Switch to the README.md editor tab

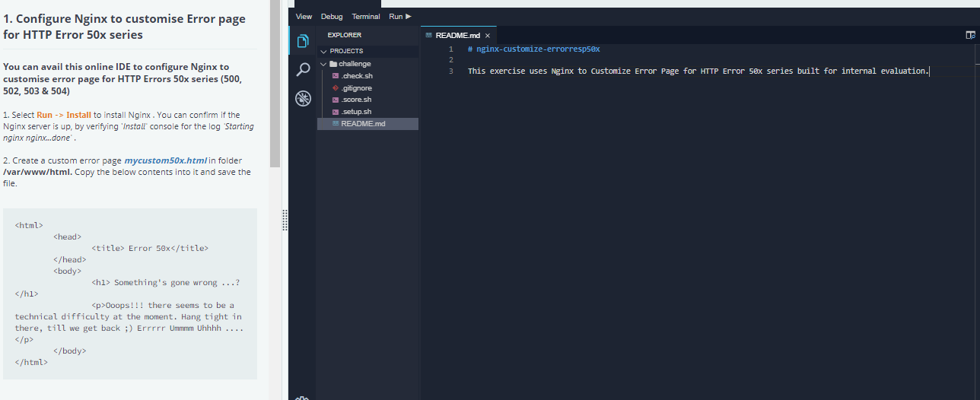click(459, 35)
